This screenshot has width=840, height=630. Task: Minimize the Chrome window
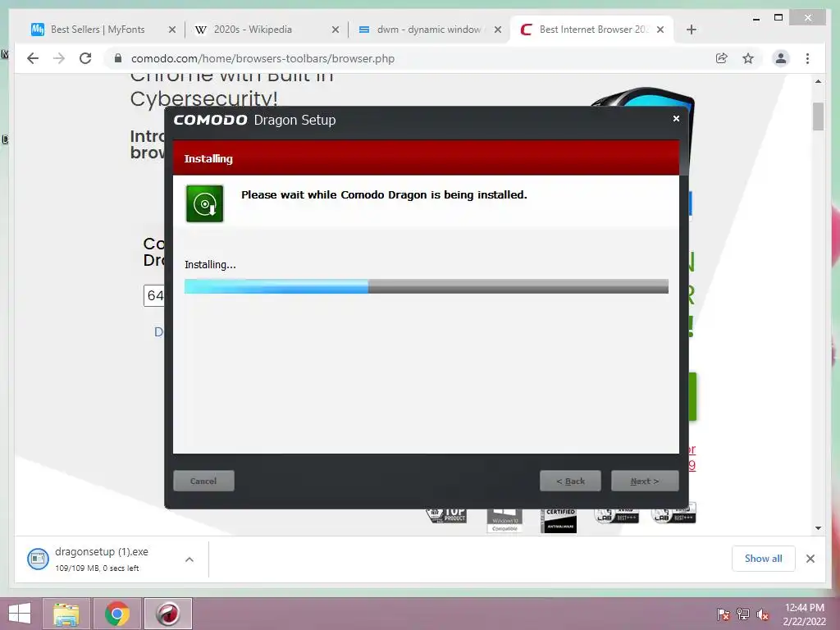point(756,18)
